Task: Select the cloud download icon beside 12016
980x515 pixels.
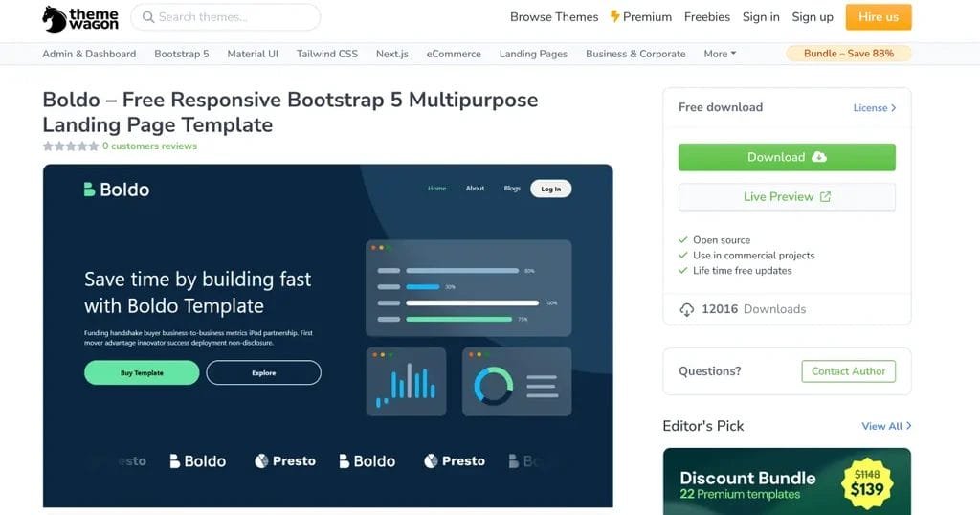Action: click(x=686, y=309)
